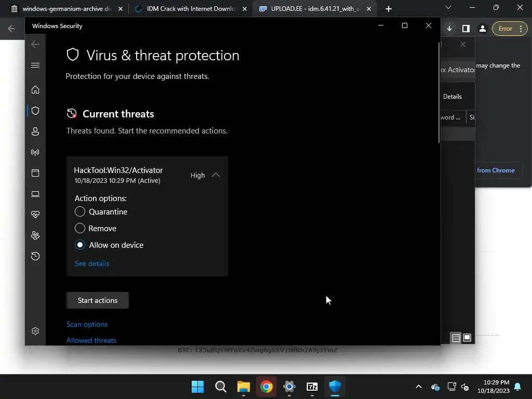Open volume muted tray icon
The width and height of the screenshot is (532, 399).
465,387
